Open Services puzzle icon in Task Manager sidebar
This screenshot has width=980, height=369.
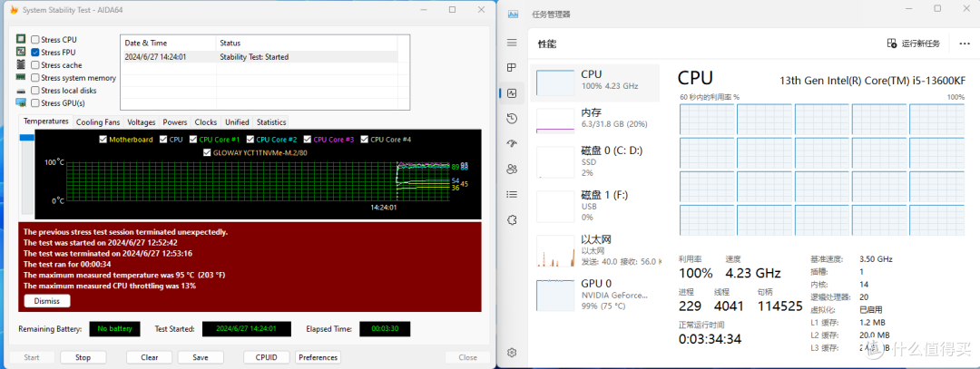(x=512, y=219)
